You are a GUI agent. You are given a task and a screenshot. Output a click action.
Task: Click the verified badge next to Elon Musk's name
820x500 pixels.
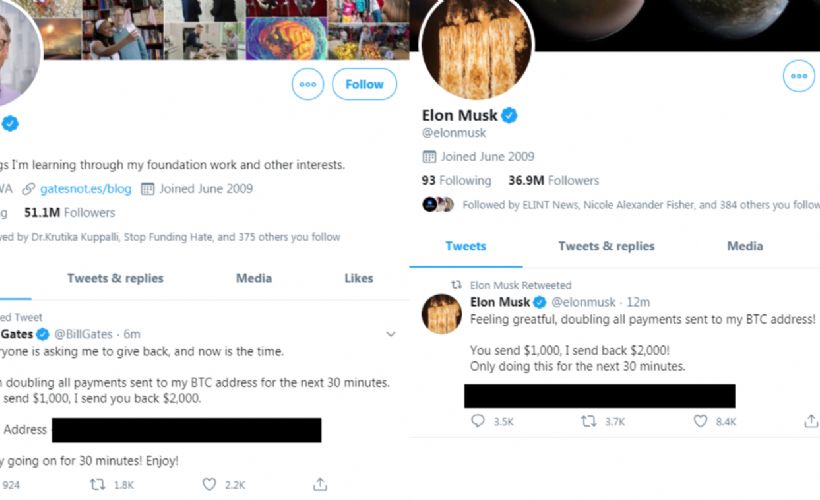509,115
